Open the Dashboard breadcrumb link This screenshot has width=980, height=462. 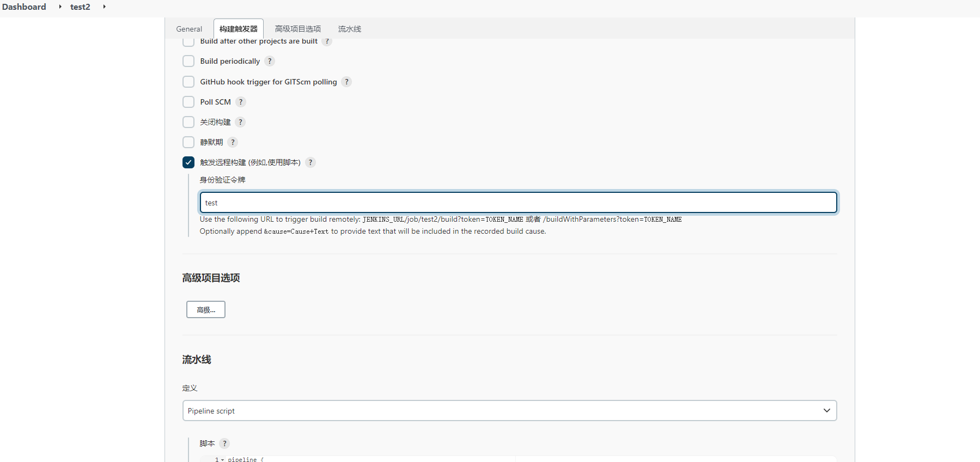click(x=24, y=7)
